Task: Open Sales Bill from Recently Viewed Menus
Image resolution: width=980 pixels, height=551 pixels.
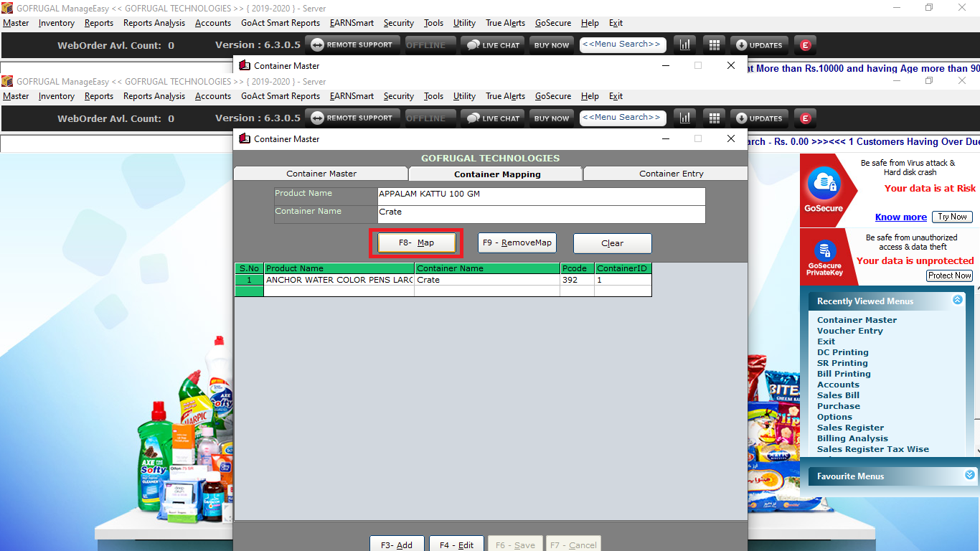Action: (838, 395)
